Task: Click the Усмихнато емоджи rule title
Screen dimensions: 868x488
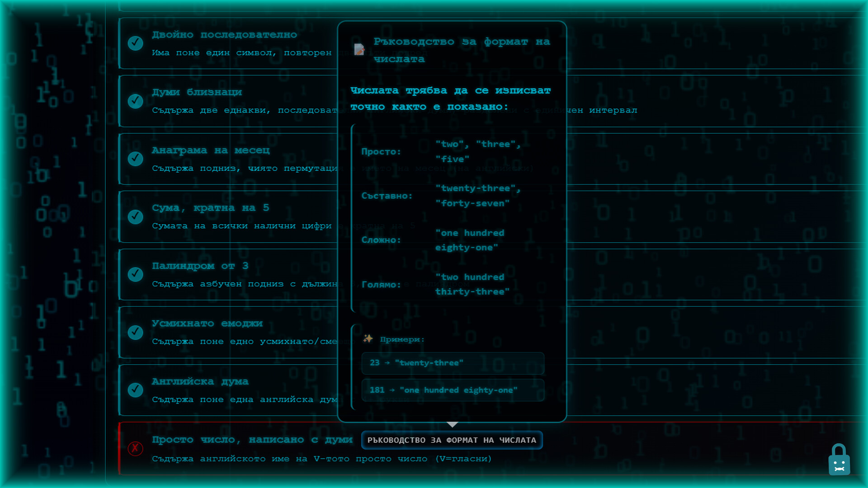Action: (207, 324)
